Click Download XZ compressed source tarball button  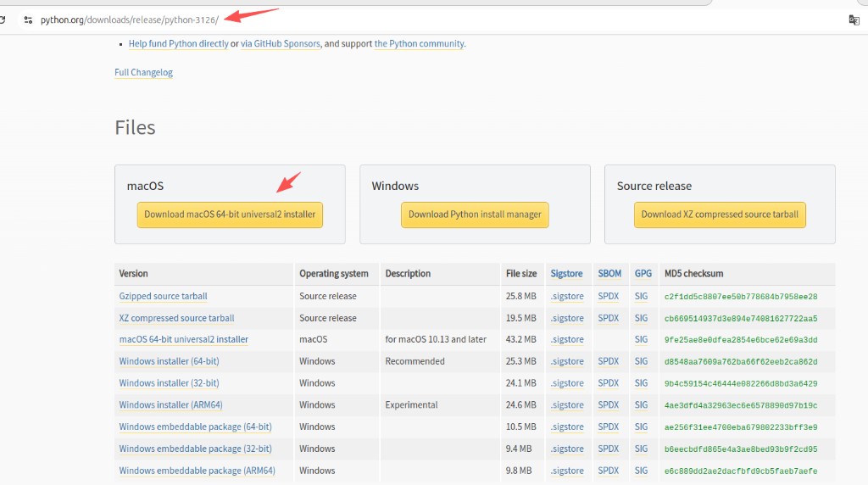720,215
